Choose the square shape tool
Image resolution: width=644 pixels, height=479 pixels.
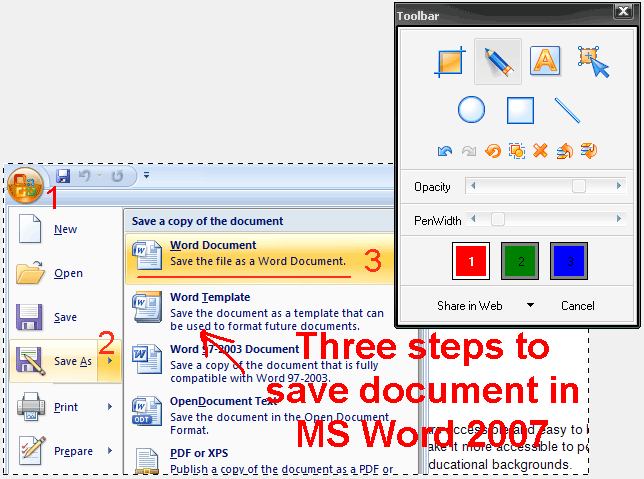pos(520,110)
